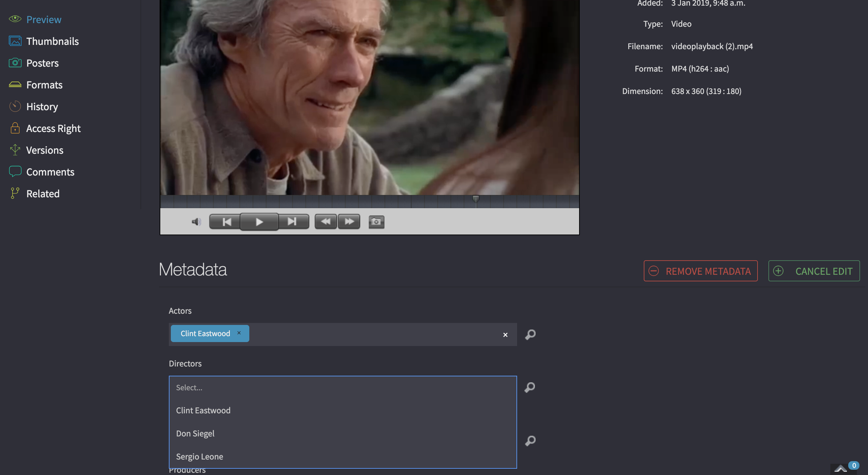Image resolution: width=868 pixels, height=475 pixels.
Task: Click the Directors field label
Action: coord(185,364)
